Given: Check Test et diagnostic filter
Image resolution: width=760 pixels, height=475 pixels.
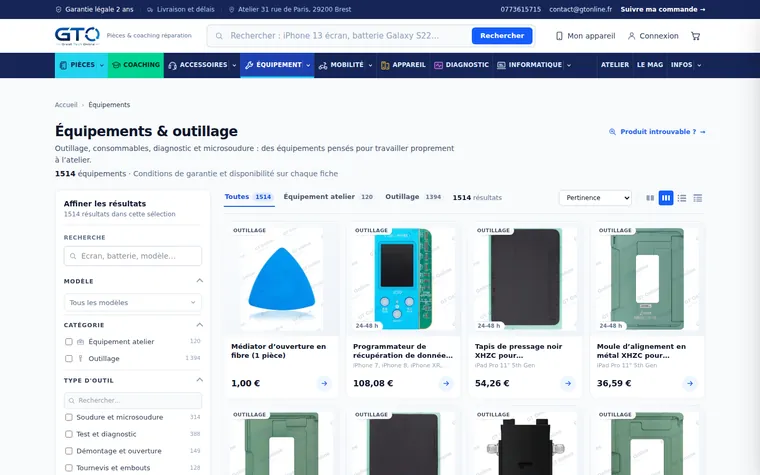Looking at the screenshot, I should (x=69, y=434).
